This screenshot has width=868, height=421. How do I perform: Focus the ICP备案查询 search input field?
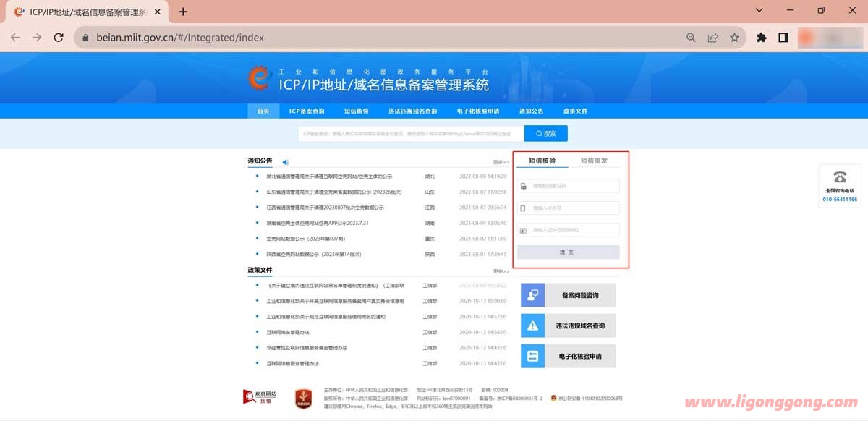(x=410, y=134)
